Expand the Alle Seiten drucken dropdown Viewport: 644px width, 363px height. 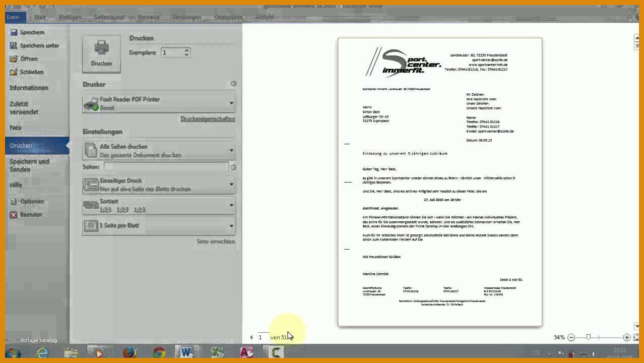(159, 151)
